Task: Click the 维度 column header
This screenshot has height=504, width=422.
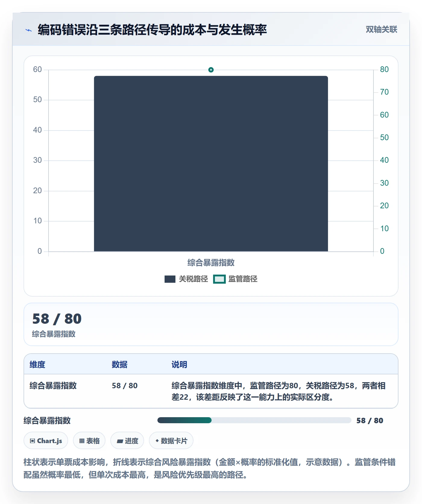Action: [37, 364]
